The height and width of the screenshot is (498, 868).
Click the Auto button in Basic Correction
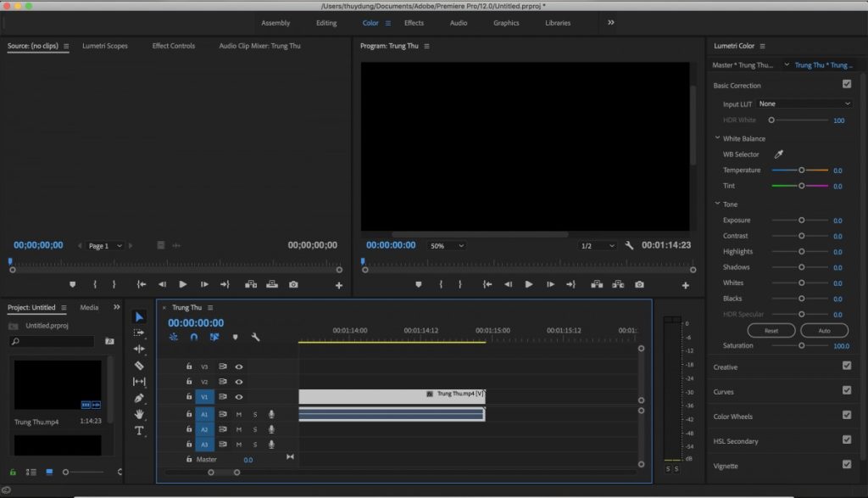pos(823,330)
